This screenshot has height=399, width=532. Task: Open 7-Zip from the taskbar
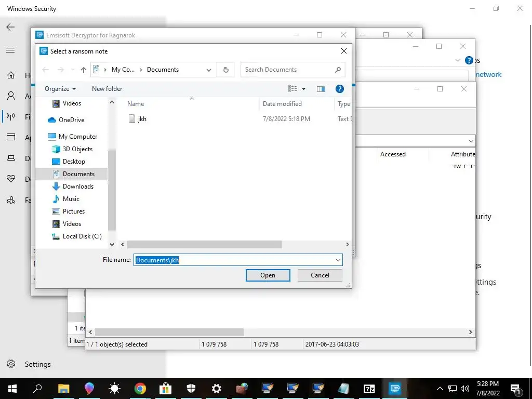point(369,389)
